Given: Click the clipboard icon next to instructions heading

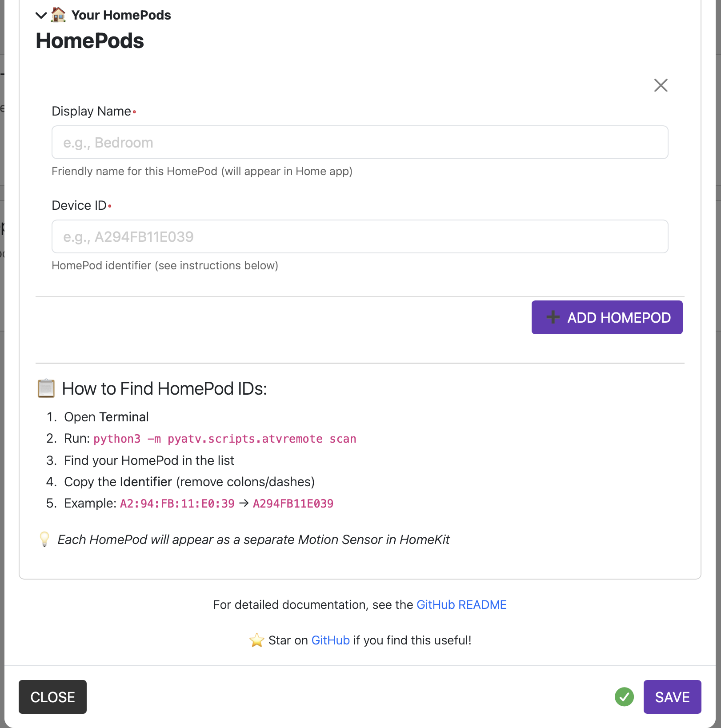Looking at the screenshot, I should (46, 388).
